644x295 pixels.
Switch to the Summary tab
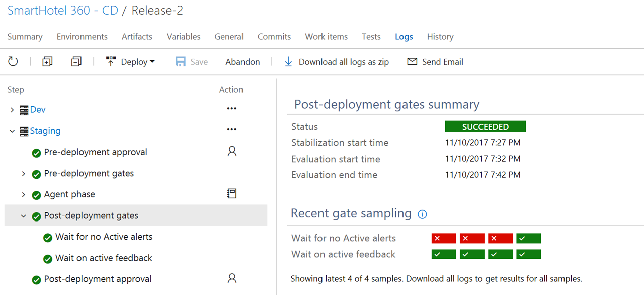pyautogui.click(x=25, y=37)
